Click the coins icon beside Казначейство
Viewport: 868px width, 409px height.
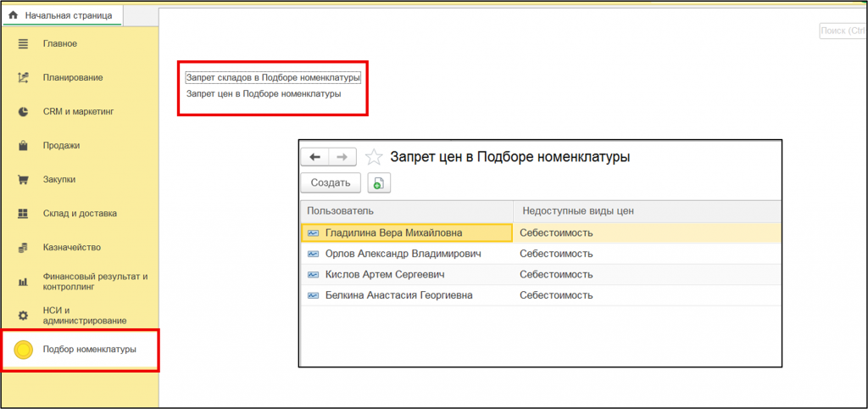click(x=23, y=247)
